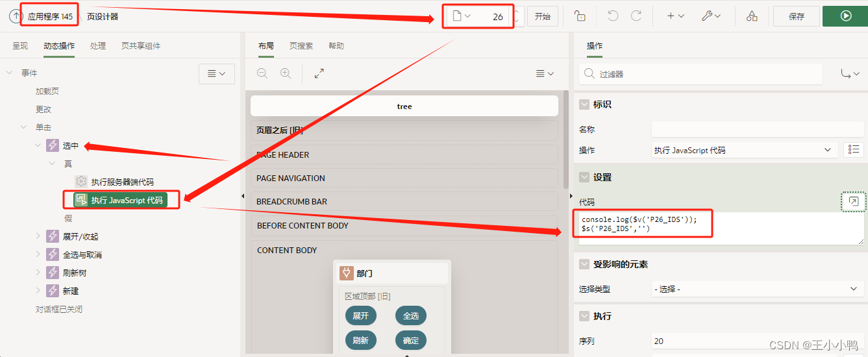Image resolution: width=868 pixels, height=357 pixels.
Task: Click the page number stepper arrows
Action: [516, 16]
